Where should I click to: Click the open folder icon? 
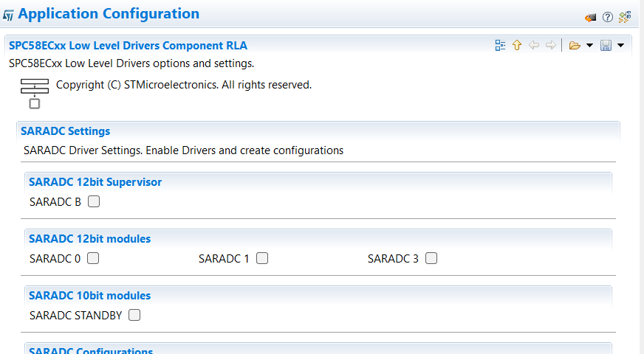575,46
